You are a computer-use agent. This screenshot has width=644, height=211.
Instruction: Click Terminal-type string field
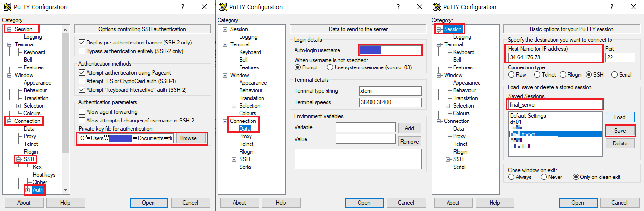(x=390, y=91)
